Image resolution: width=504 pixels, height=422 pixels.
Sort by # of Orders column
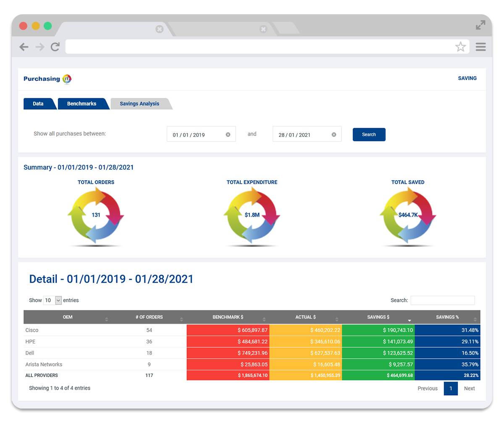[149, 317]
